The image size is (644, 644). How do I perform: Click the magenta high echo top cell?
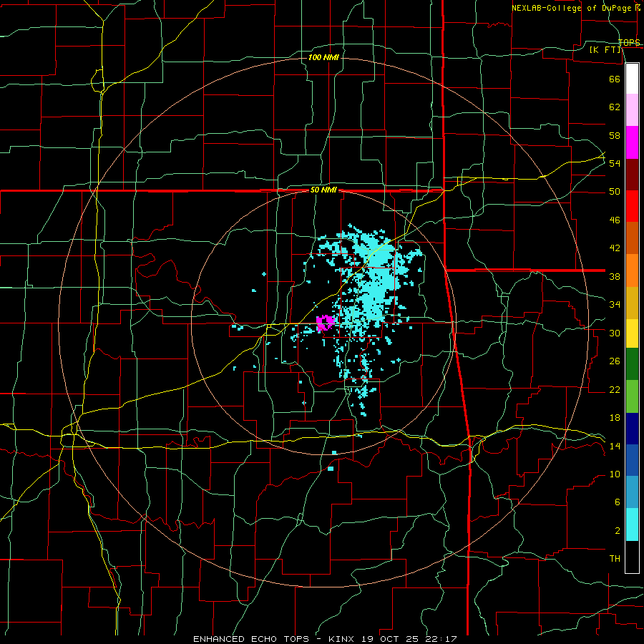pos(326,323)
